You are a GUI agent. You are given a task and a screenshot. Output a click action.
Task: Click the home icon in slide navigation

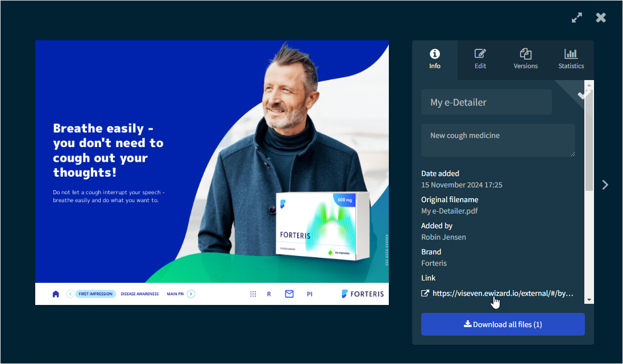[x=56, y=294]
